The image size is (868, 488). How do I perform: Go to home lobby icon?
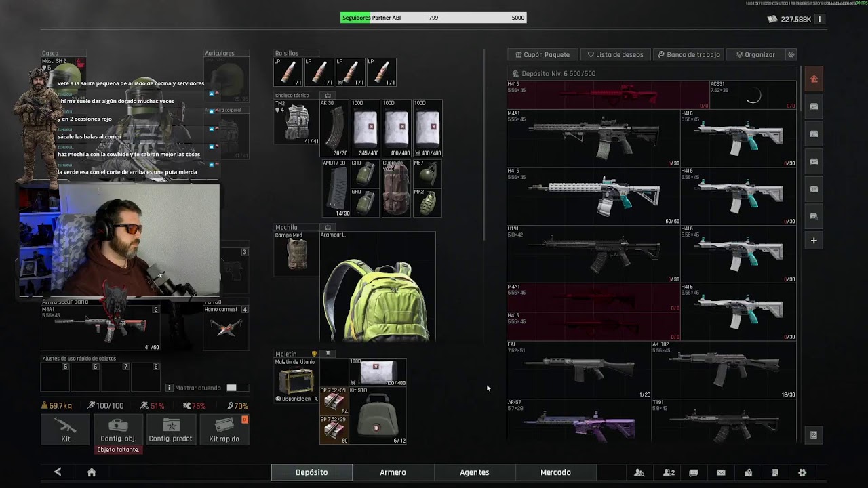[x=92, y=472]
